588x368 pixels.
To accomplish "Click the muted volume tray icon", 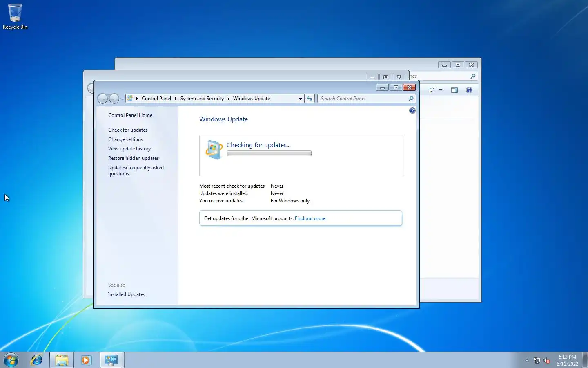I will pyautogui.click(x=547, y=360).
